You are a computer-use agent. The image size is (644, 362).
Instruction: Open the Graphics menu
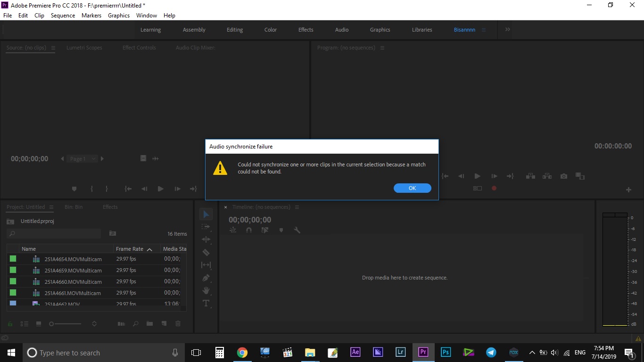119,15
